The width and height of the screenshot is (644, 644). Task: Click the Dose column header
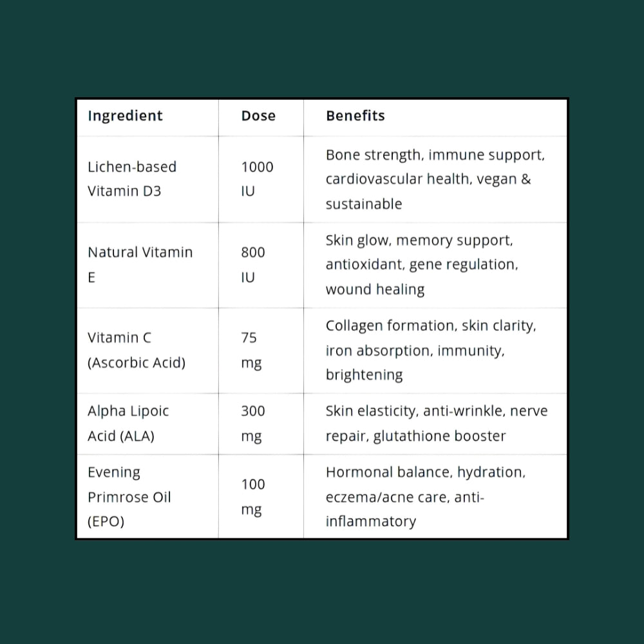click(x=258, y=116)
